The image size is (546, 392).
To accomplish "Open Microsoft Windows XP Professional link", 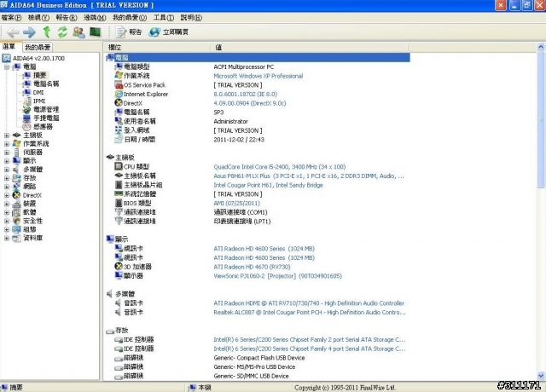I will point(258,76).
